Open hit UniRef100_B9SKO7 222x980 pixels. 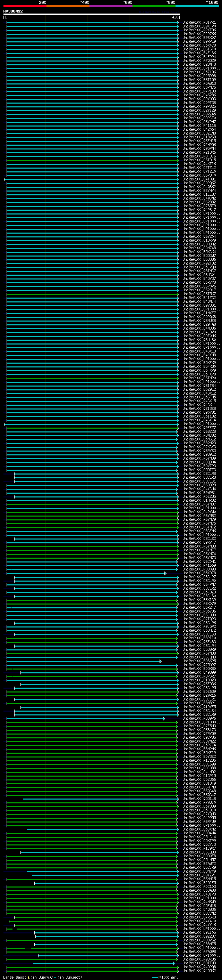click(x=199, y=38)
